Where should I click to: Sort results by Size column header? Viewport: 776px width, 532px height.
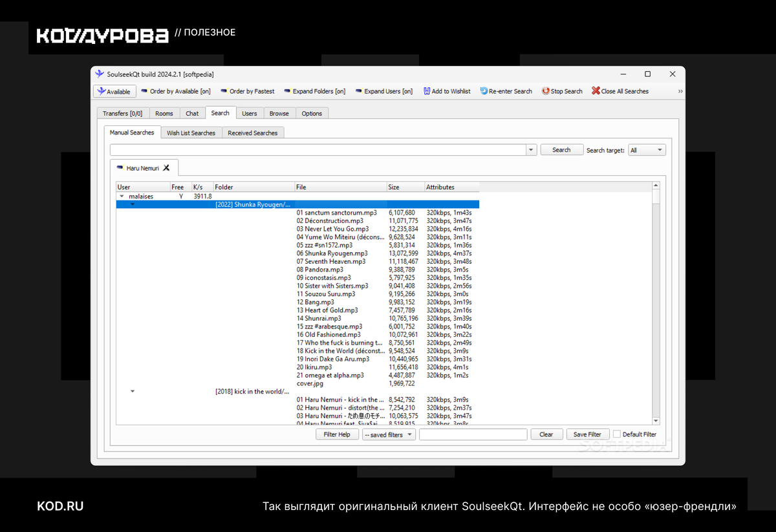[405, 187]
